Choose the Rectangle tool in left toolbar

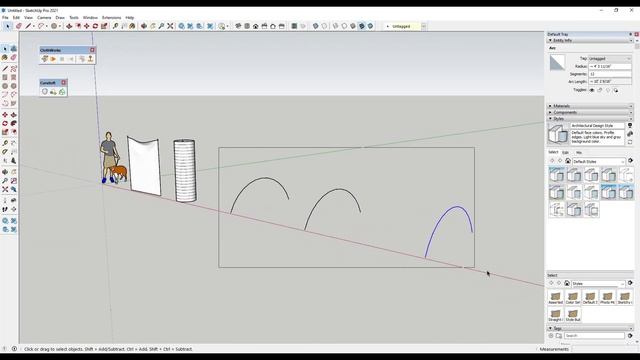5,77
